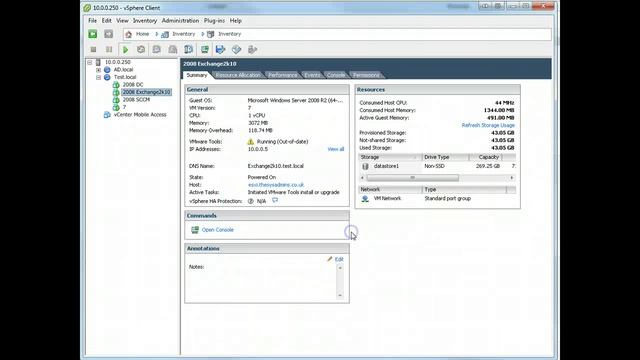Click the green Back navigation arrow

(93, 34)
